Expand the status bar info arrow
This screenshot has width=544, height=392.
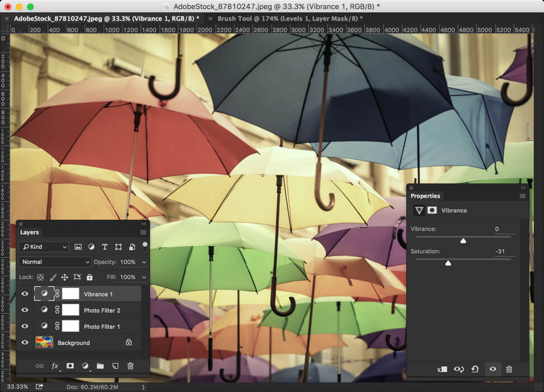pyautogui.click(x=143, y=388)
